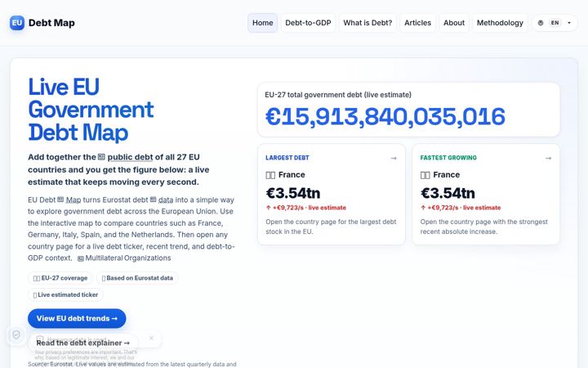Follow the public debt glossary link
Image resolution: width=588 pixels, height=368 pixels.
click(x=130, y=157)
